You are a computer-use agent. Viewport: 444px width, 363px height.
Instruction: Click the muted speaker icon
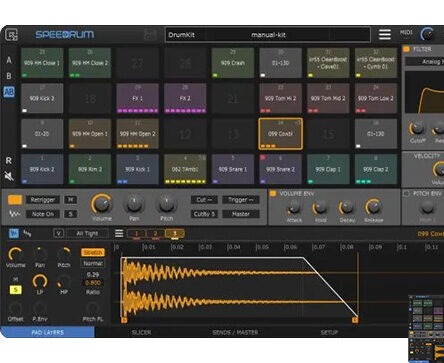tap(9, 176)
